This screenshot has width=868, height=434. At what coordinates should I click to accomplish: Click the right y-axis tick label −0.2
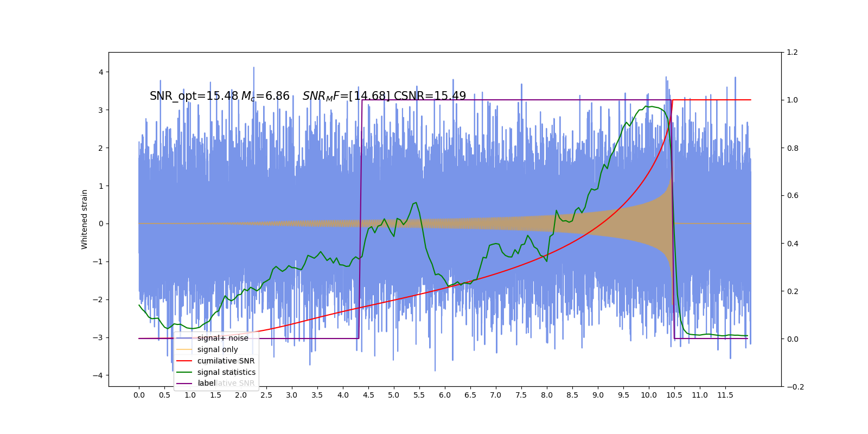click(795, 387)
